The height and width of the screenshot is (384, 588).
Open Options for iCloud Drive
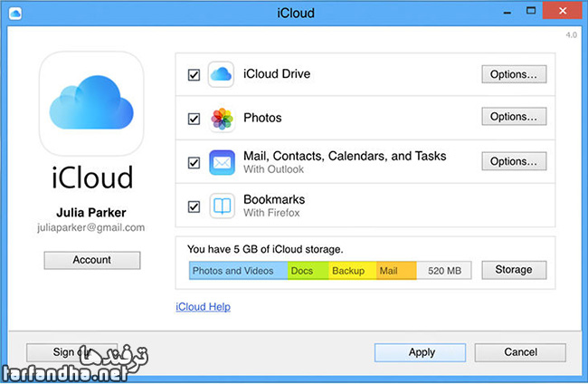[514, 74]
